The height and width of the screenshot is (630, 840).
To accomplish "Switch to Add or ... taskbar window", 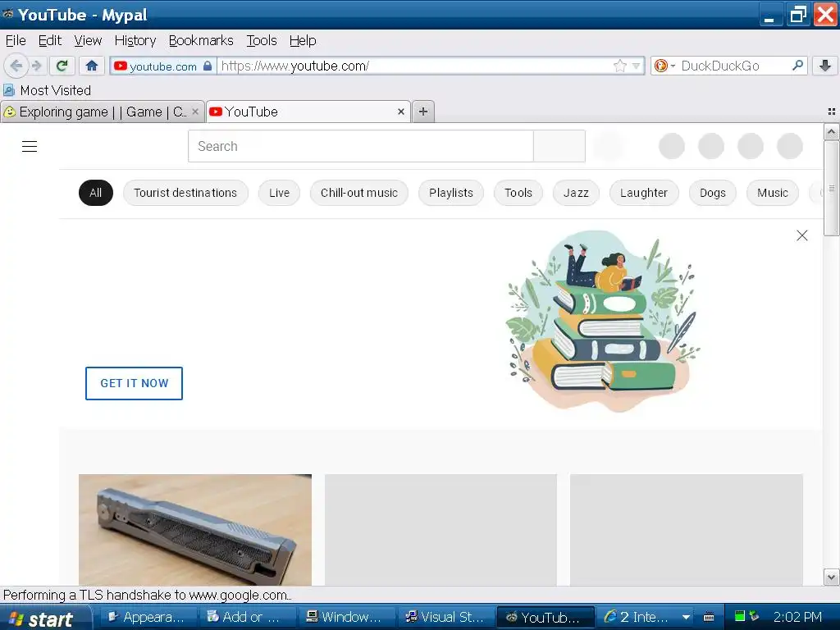I will pyautogui.click(x=247, y=617).
